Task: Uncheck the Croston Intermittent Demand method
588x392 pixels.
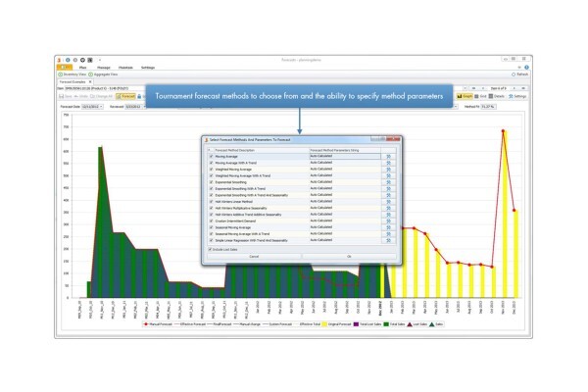Action: (211, 220)
